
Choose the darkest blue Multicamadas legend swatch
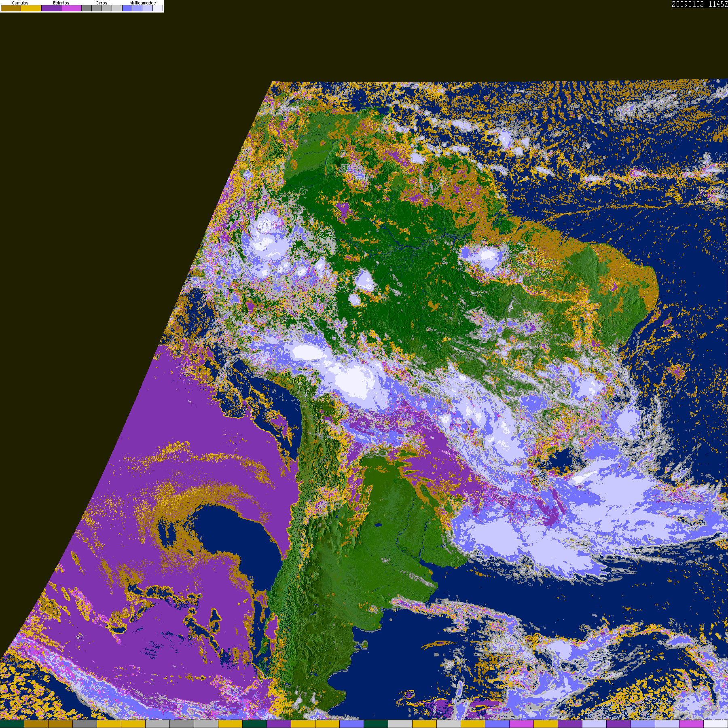point(127,8)
